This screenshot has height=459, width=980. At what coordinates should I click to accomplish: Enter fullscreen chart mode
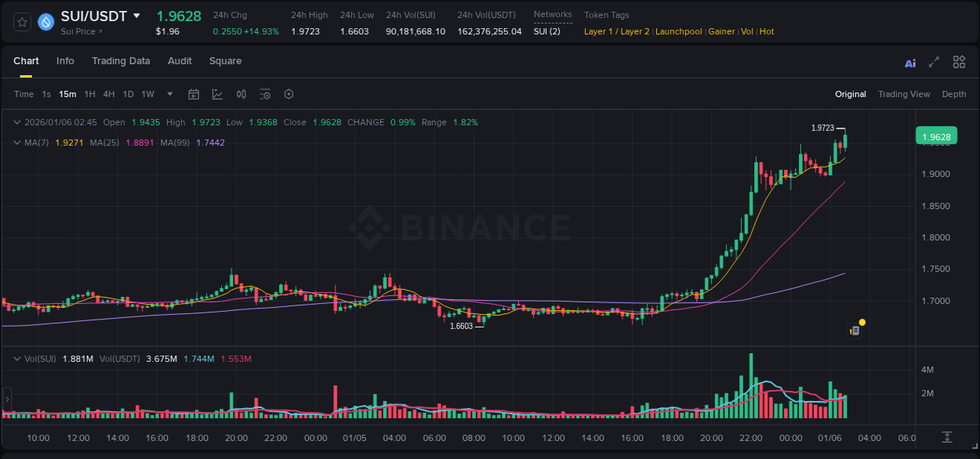tap(934, 62)
